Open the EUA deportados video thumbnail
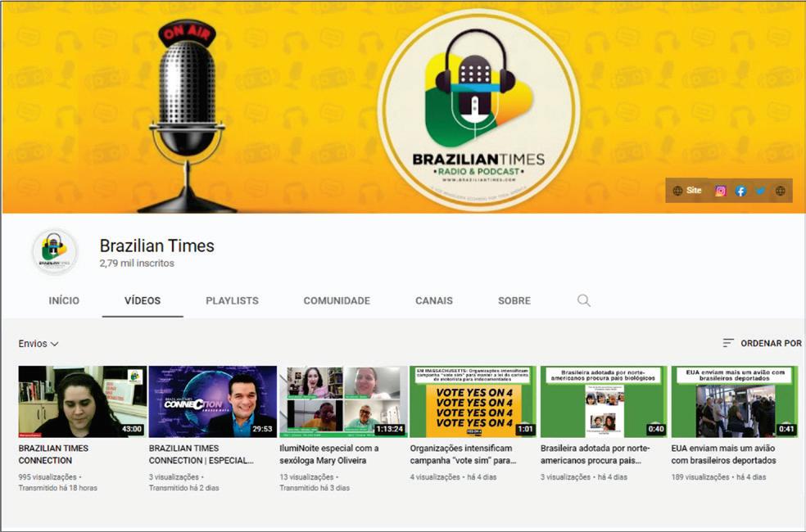The width and height of the screenshot is (806, 532). [x=735, y=402]
